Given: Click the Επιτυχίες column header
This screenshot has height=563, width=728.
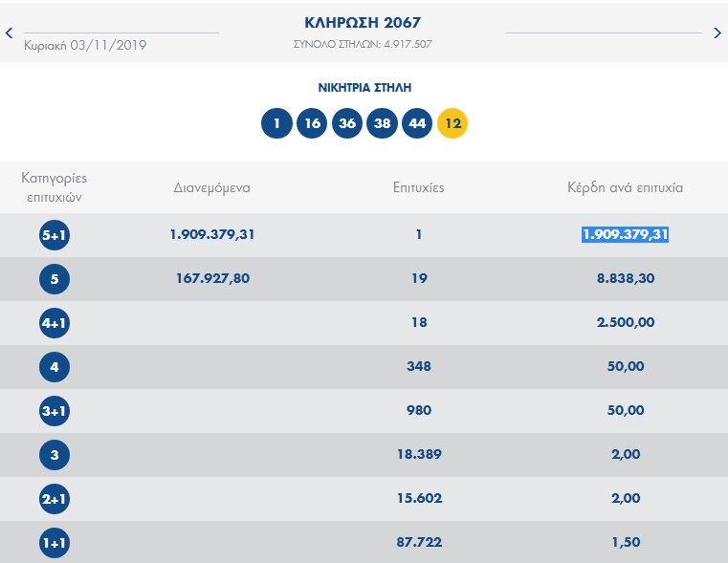Looking at the screenshot, I should click(418, 187).
